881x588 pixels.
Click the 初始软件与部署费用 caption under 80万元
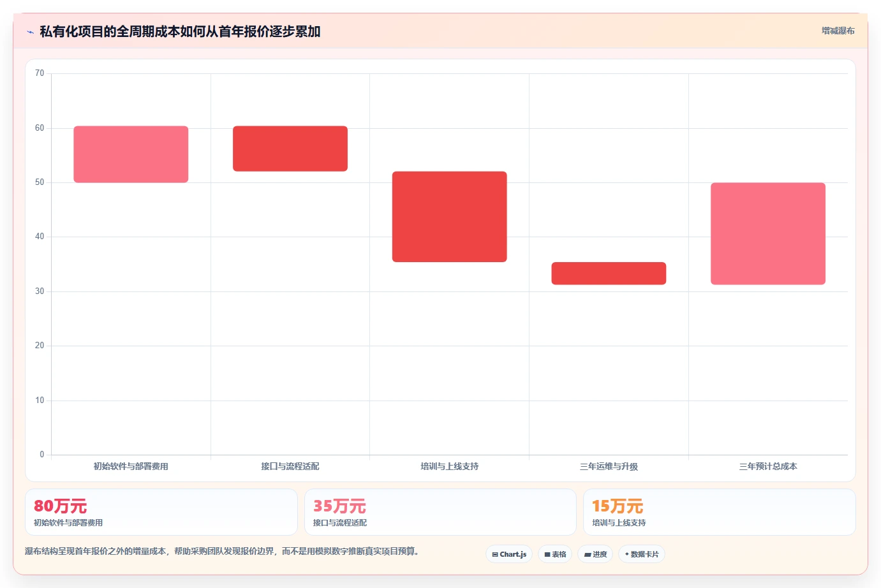click(68, 523)
